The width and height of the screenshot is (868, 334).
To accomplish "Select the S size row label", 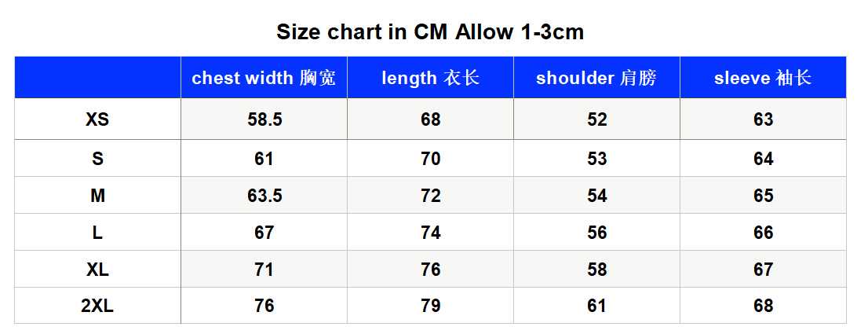I will (97, 159).
